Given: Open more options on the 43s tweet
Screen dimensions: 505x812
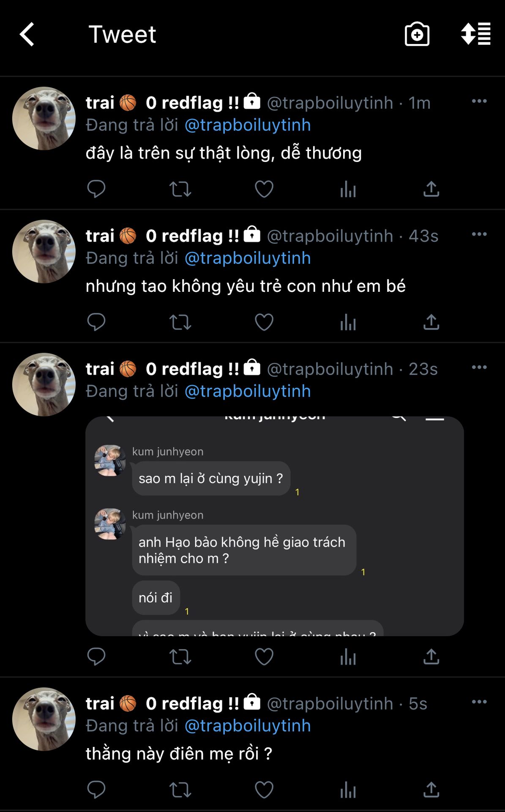Looking at the screenshot, I should [x=479, y=234].
